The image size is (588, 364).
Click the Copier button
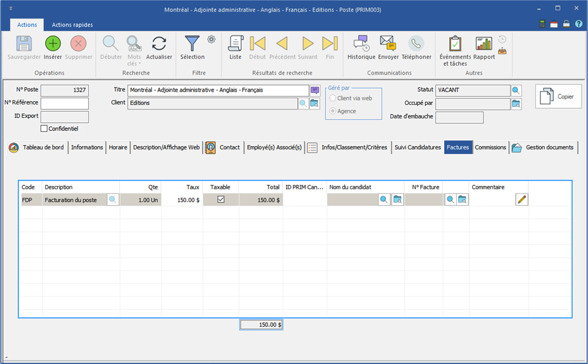click(x=558, y=97)
